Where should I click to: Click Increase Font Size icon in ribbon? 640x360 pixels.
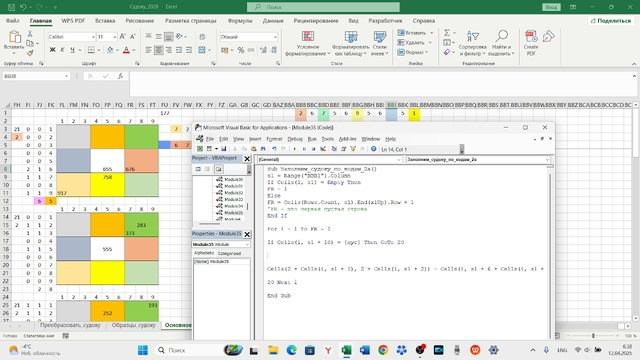point(123,37)
